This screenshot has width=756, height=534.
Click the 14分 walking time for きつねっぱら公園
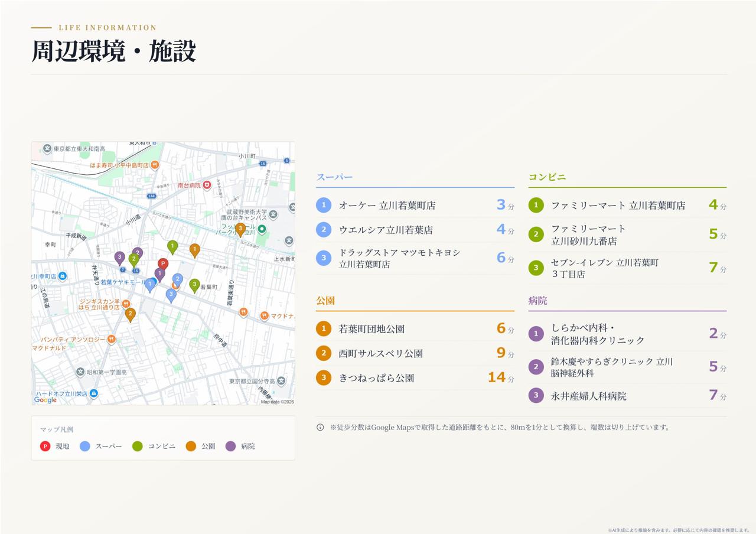[x=501, y=377]
